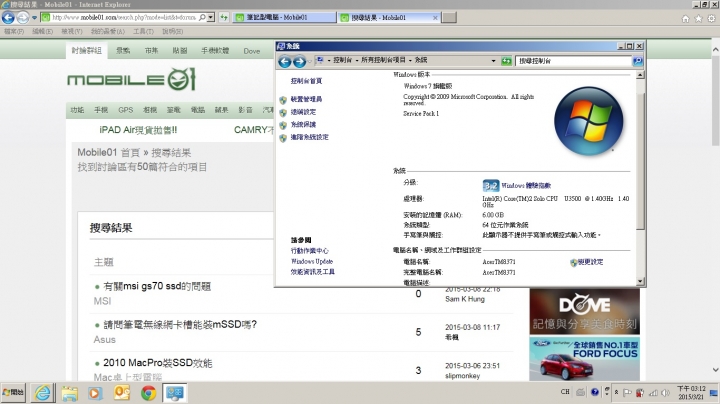Screen dimensions: 720x404
Task: Click IE refresh/compatibility button
Action: point(224,17)
